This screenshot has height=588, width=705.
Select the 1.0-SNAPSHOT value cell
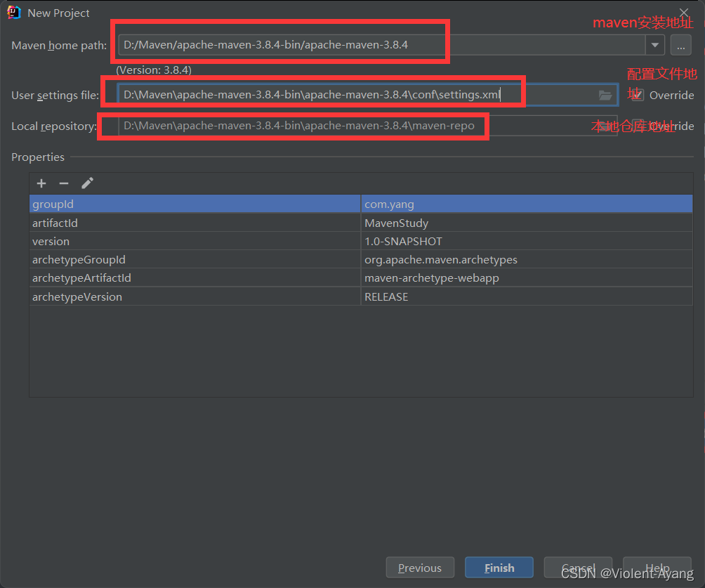[x=527, y=241]
